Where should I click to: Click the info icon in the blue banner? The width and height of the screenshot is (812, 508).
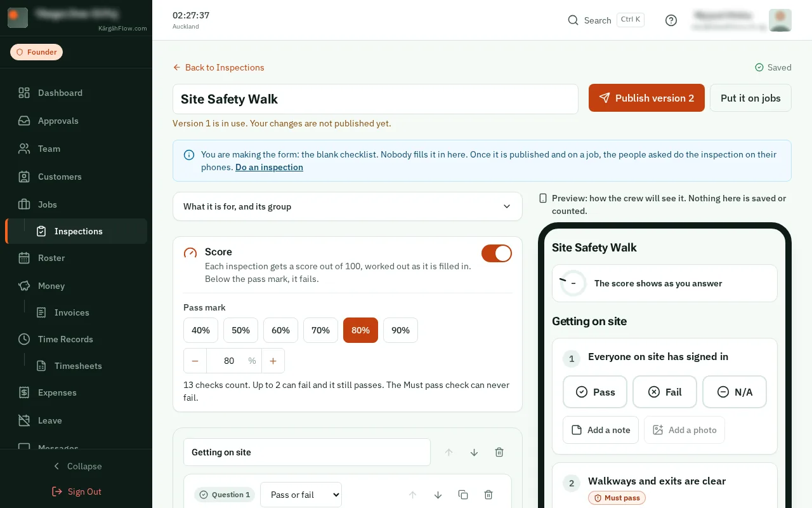[x=189, y=154]
